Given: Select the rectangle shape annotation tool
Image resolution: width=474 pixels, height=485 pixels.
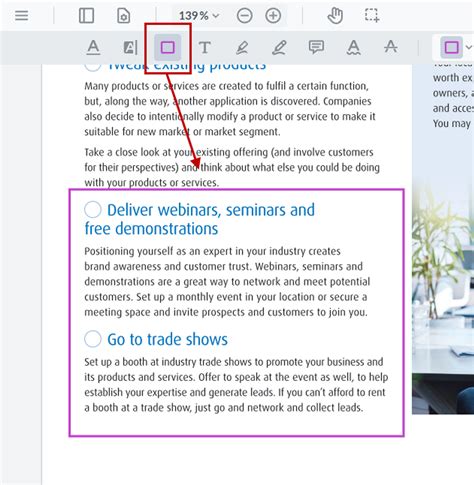Looking at the screenshot, I should pyautogui.click(x=168, y=47).
